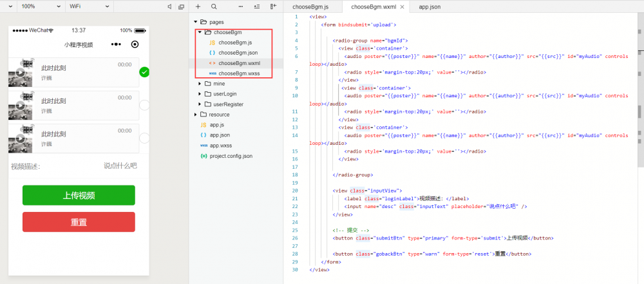Screen dimensions: 644x284
Task: Click the add new file plus icon
Action: (198, 6)
